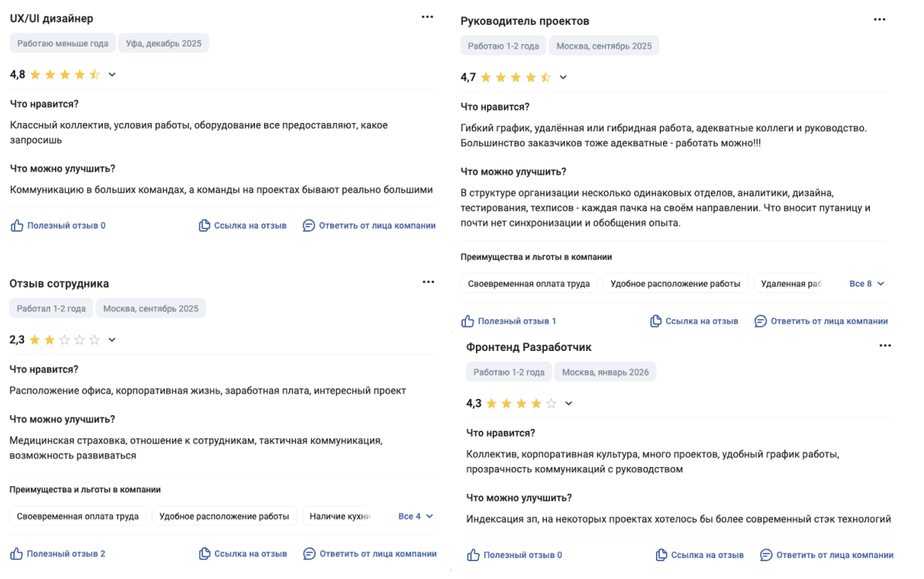Open the three-dot menu on UX/UI дизайнер review
This screenshot has height=579, width=924.
tap(428, 16)
